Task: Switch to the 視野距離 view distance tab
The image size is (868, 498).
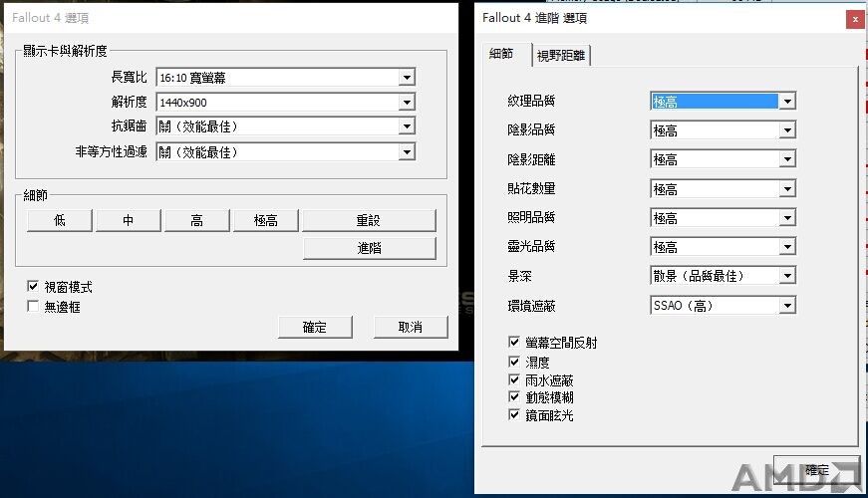Action: [561, 56]
